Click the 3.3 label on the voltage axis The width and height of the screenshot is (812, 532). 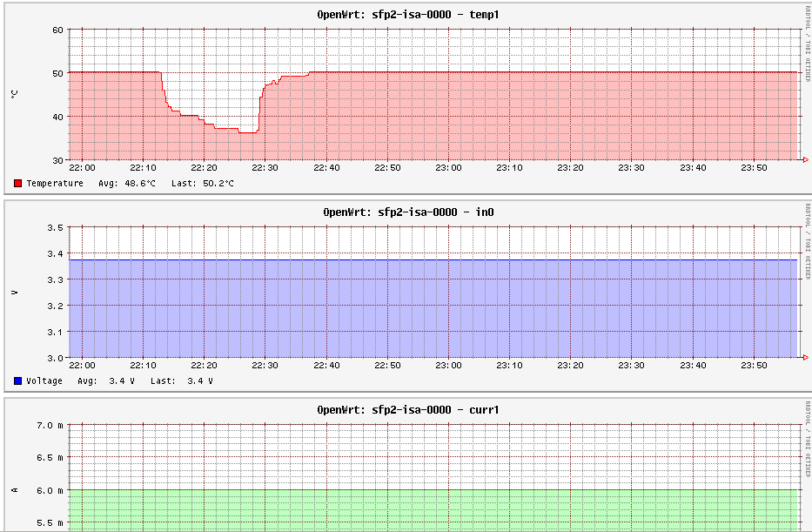point(56,279)
